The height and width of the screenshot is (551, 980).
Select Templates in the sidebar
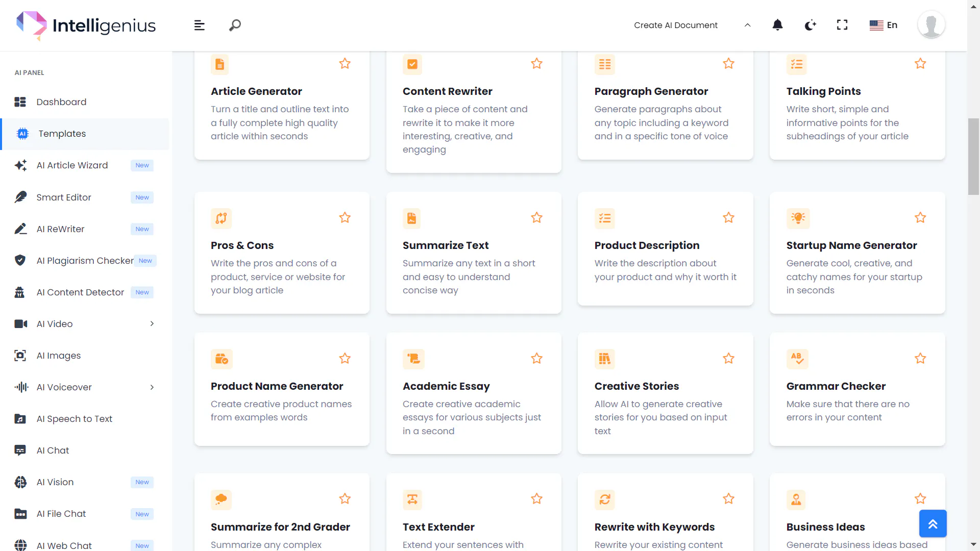pyautogui.click(x=85, y=134)
